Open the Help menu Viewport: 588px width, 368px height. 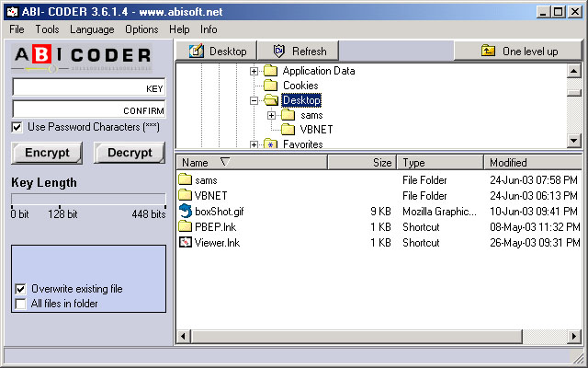pos(179,29)
